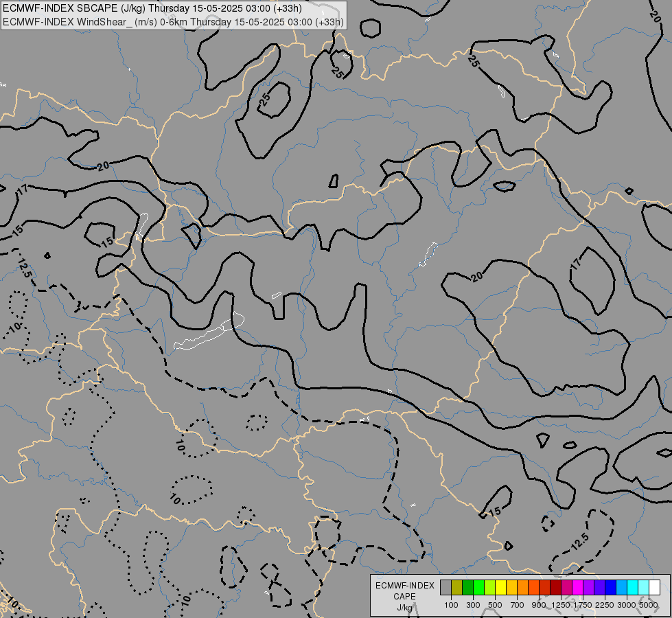Choose the yellow-green legend swatch
The image size is (672, 618).
[x=490, y=587]
